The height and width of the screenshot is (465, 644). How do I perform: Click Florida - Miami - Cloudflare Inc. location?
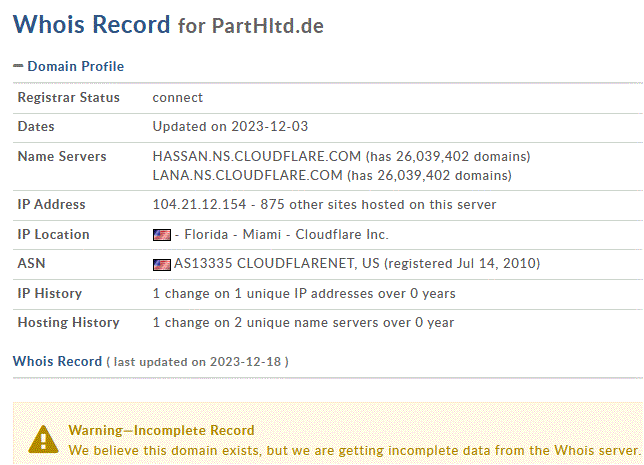click(286, 234)
